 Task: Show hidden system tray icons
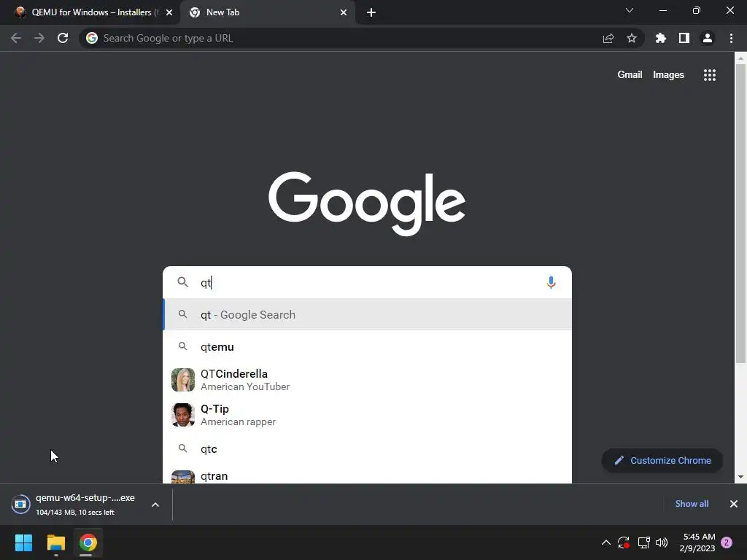click(606, 542)
